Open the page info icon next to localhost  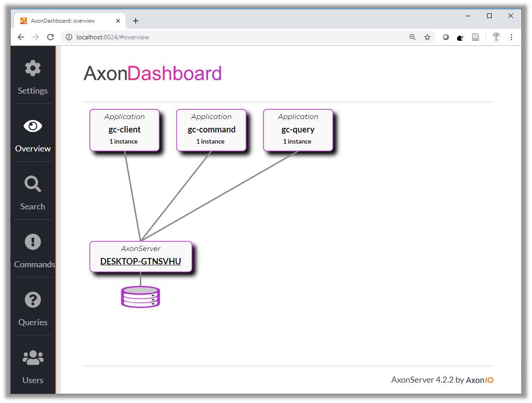click(68, 37)
